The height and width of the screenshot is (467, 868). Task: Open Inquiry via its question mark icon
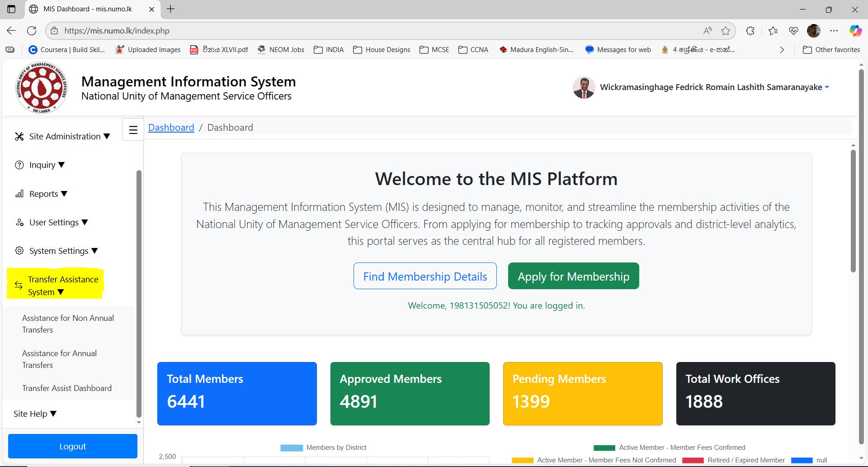click(19, 165)
